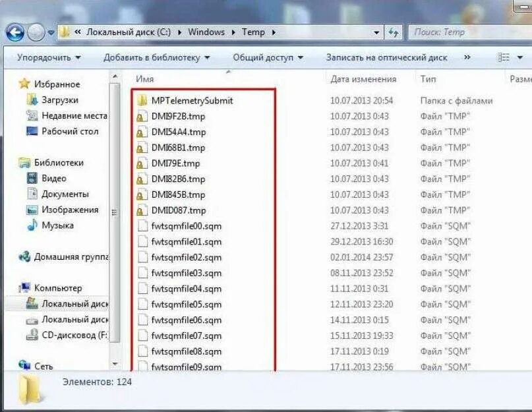Sort by the "Имя" column header

[x=145, y=79]
